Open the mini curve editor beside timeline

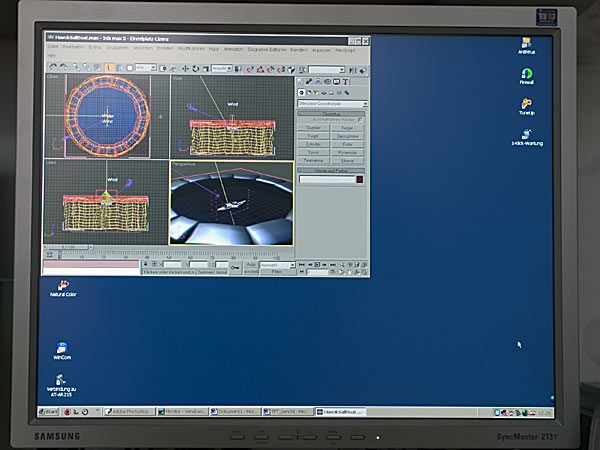click(50, 254)
